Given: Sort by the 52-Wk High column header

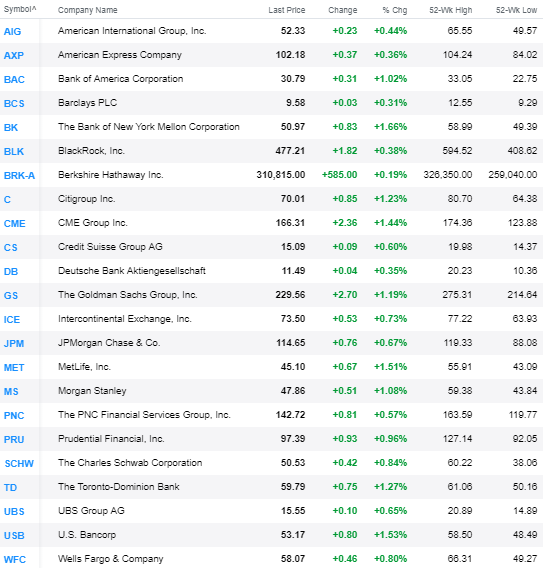Looking at the screenshot, I should point(451,10).
